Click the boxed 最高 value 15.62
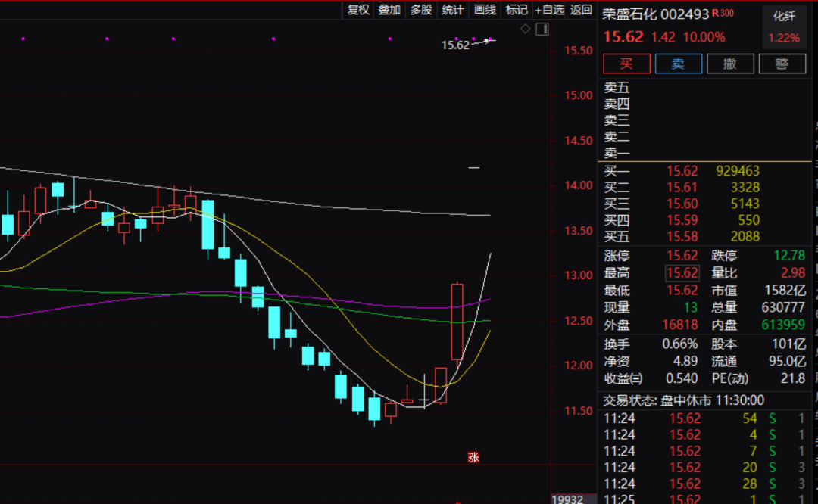This screenshot has height=504, width=818. (x=682, y=273)
